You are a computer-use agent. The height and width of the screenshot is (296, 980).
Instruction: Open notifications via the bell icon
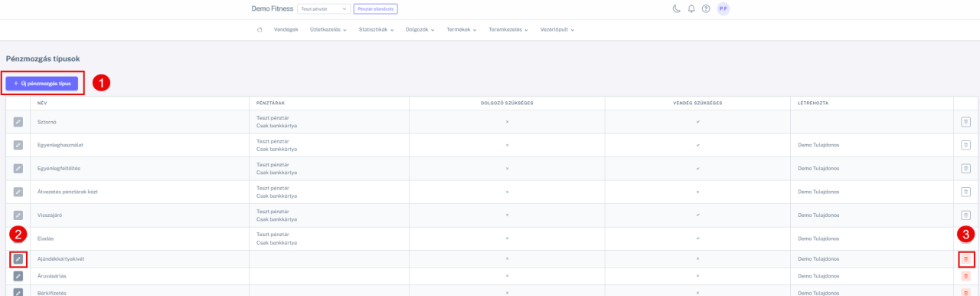(x=691, y=8)
